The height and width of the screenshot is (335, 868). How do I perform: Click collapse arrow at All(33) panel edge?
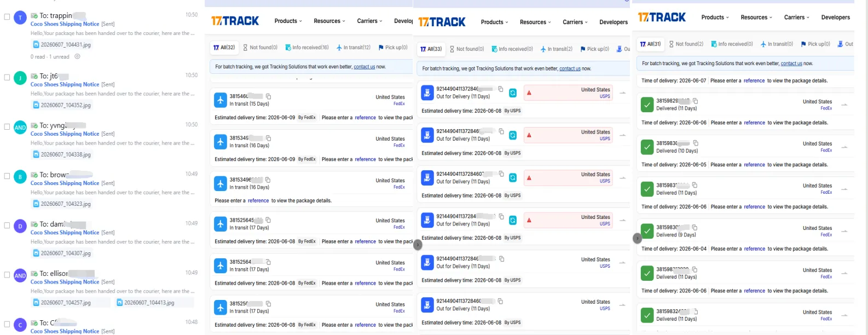pos(418,245)
